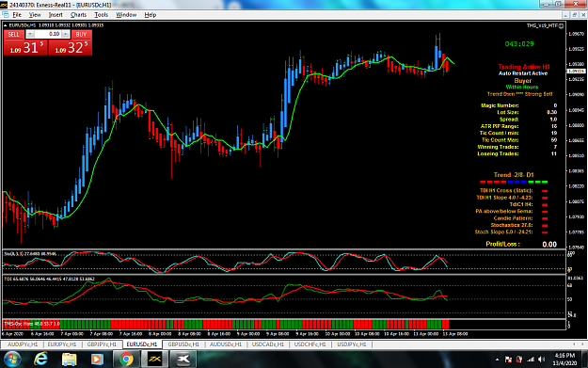588x368 pixels.
Task: Open the View menu
Action: click(35, 15)
